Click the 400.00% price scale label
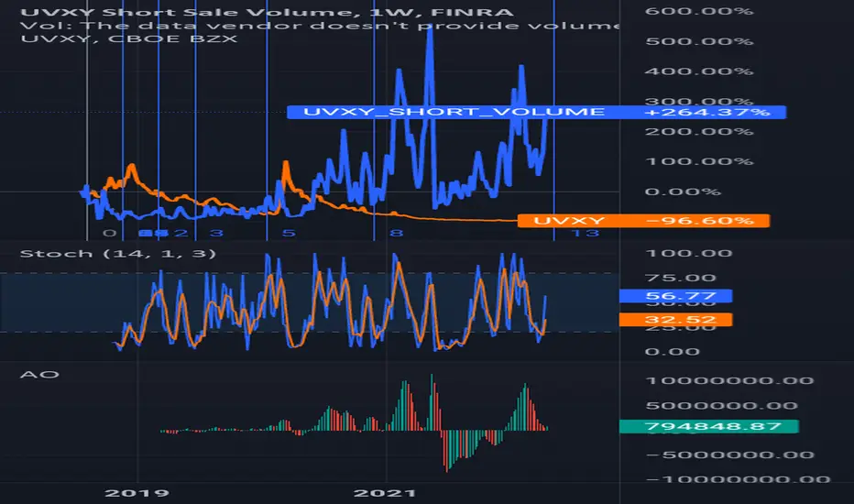Screen dimensions: 854x504 [699, 71]
